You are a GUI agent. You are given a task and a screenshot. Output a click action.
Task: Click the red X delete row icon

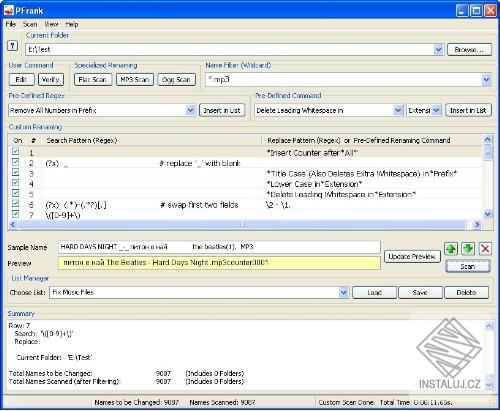(x=485, y=249)
